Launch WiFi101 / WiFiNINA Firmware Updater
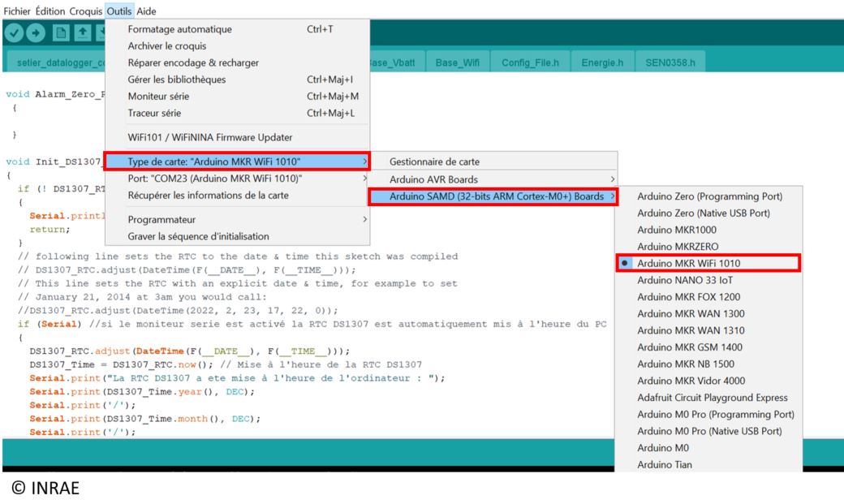This screenshot has height=504, width=844. pyautogui.click(x=209, y=137)
